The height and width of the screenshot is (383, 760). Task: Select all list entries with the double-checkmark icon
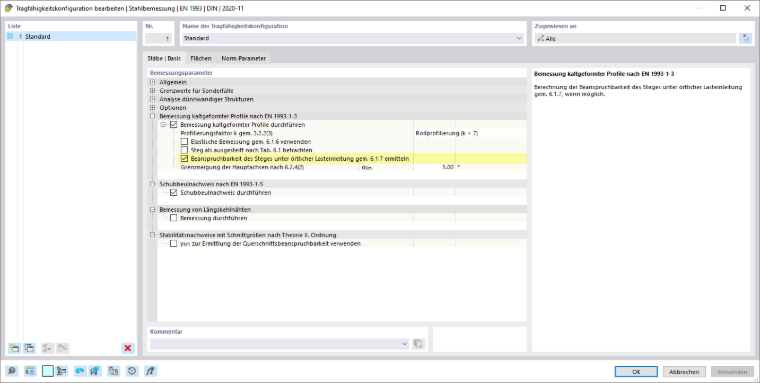(x=48, y=348)
